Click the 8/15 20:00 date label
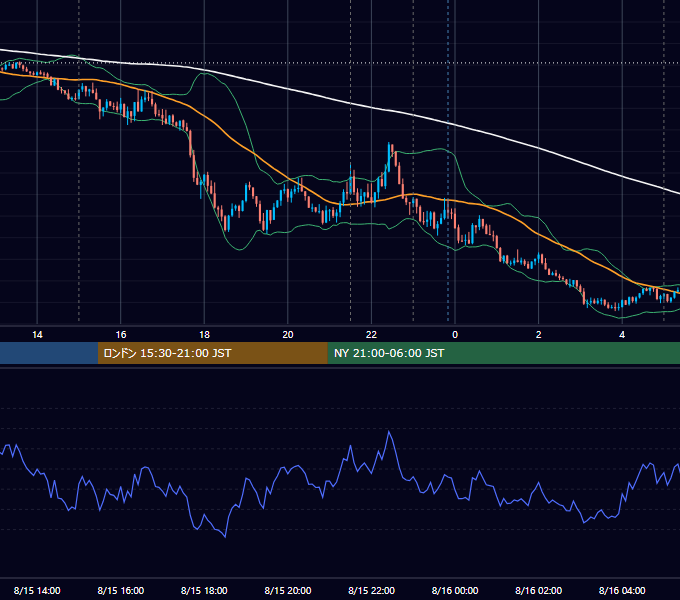680x600 pixels. click(x=288, y=590)
